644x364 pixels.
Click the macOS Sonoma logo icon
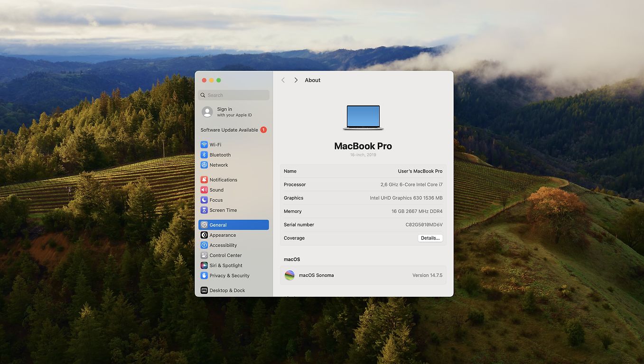[x=289, y=275]
